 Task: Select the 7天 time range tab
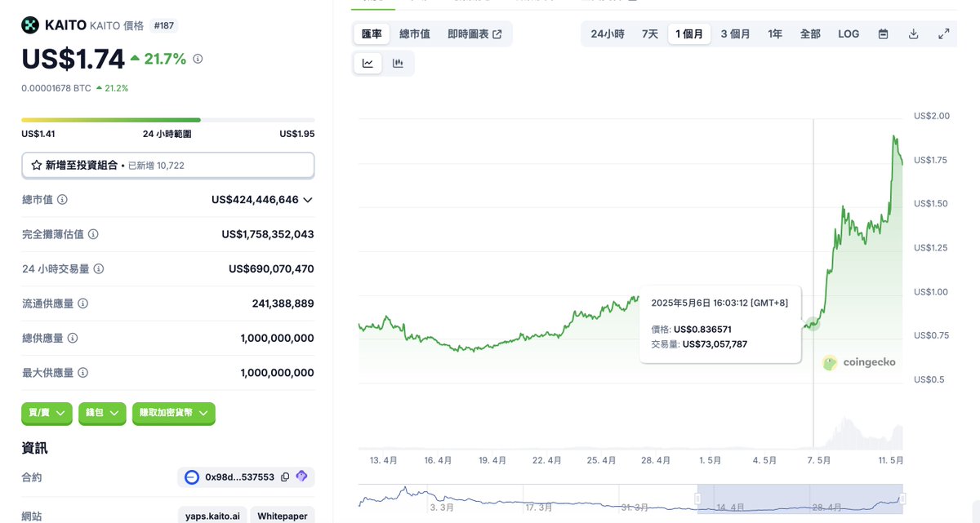(x=650, y=34)
